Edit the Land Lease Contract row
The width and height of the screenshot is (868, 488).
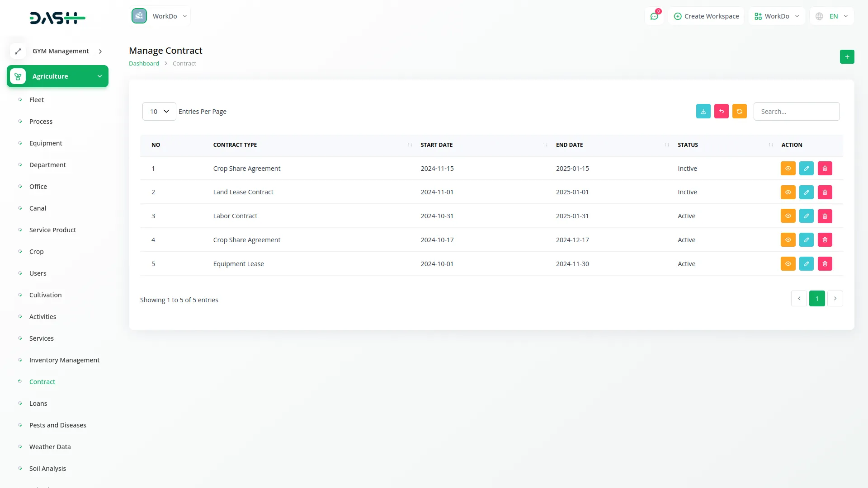806,192
